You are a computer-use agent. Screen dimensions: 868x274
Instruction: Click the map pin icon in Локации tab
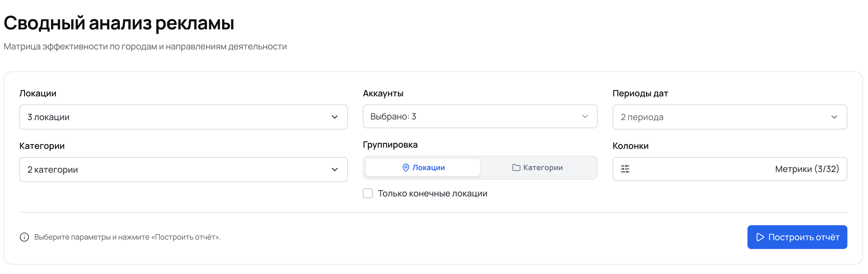point(406,168)
